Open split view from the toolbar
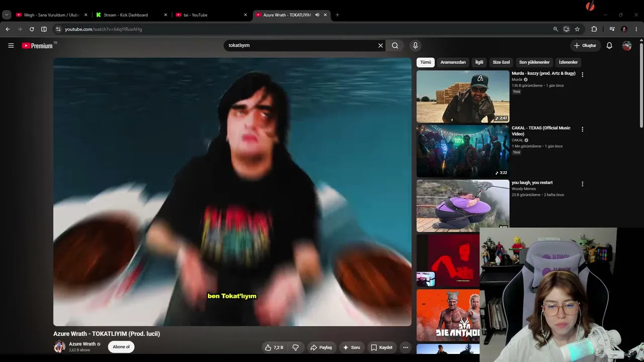Image resolution: width=644 pixels, height=362 pixels. pyautogui.click(x=44, y=29)
